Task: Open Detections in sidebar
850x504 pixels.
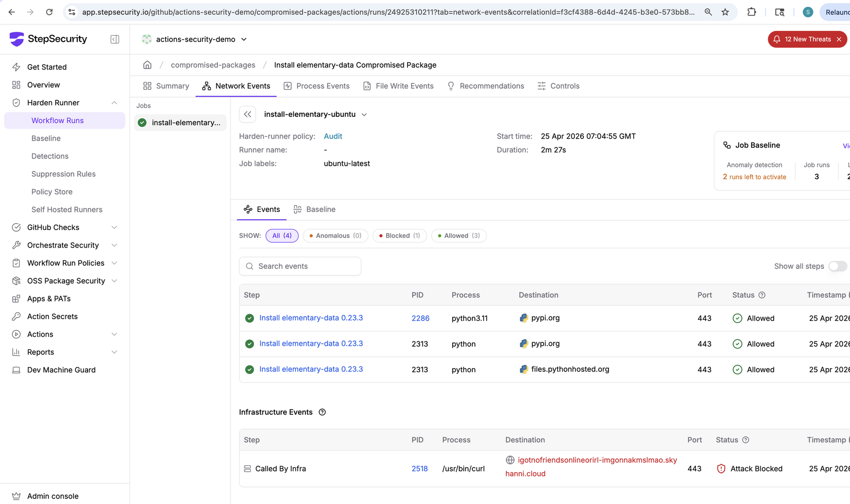Action: point(50,156)
